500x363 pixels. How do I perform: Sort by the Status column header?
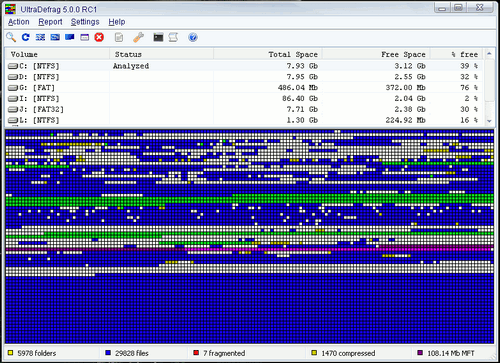(x=162, y=54)
